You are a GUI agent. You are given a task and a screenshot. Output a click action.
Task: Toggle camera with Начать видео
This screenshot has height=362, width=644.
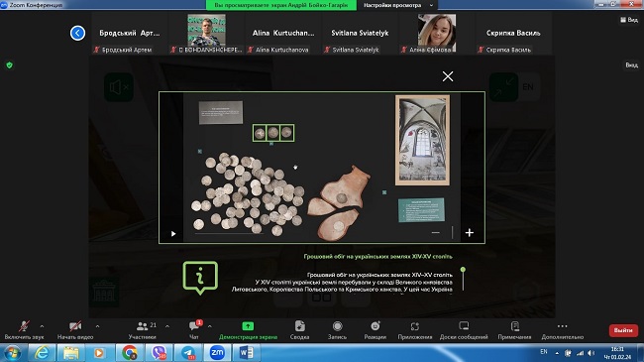tap(75, 330)
